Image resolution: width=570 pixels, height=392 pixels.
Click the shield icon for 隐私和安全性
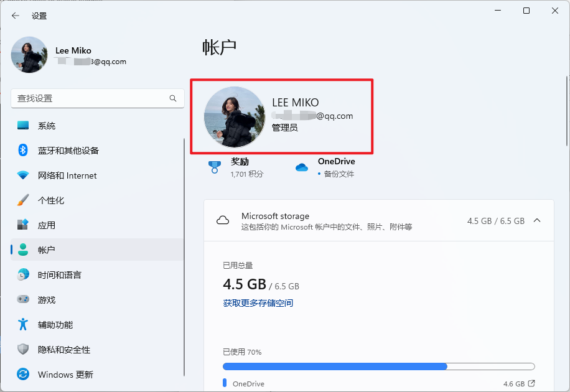point(23,349)
